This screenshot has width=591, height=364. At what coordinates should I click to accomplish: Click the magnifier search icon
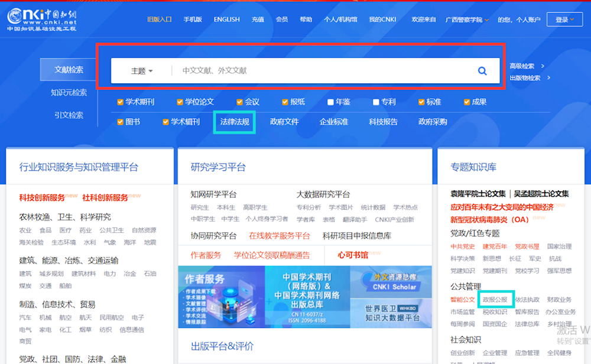point(482,71)
